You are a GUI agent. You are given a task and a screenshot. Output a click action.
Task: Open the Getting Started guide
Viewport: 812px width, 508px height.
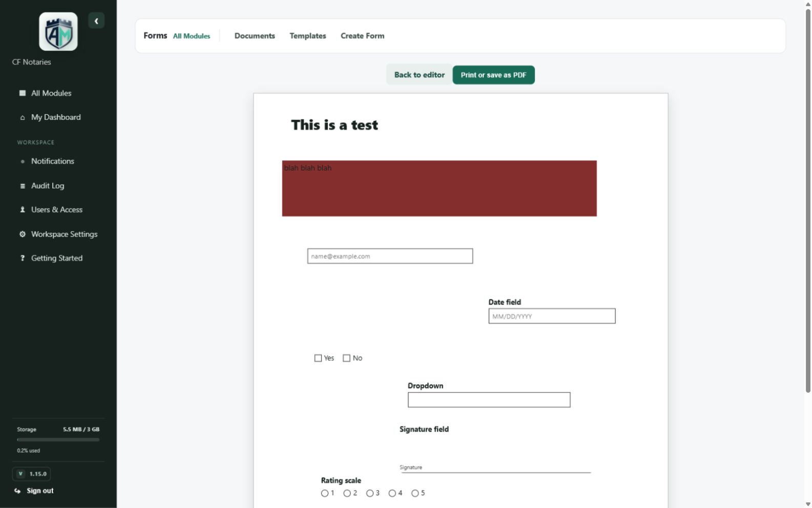[58, 258]
